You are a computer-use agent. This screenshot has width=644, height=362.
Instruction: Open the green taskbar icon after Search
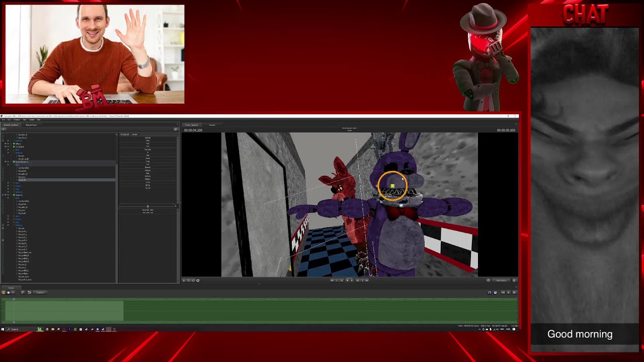click(x=40, y=329)
